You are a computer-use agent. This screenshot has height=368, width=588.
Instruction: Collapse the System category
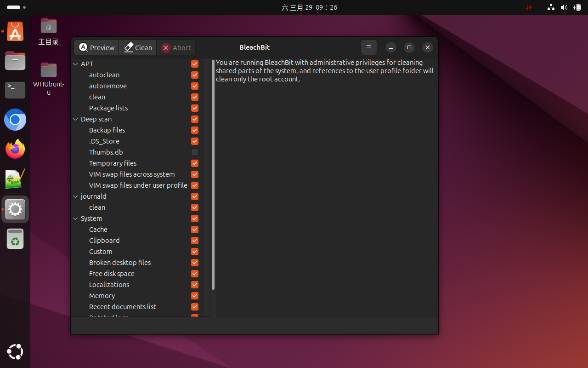pos(76,218)
